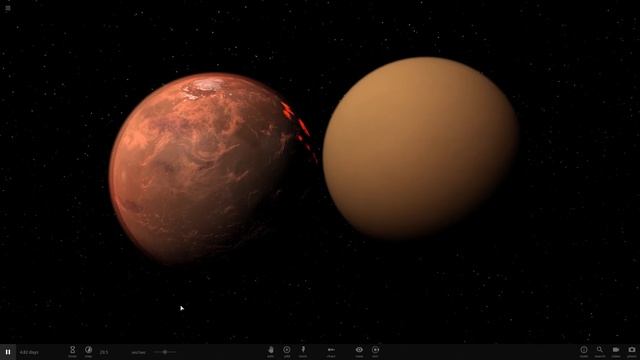Open the Sim settings icon
Viewport: 640px width, 360px height.
[x=375, y=351]
